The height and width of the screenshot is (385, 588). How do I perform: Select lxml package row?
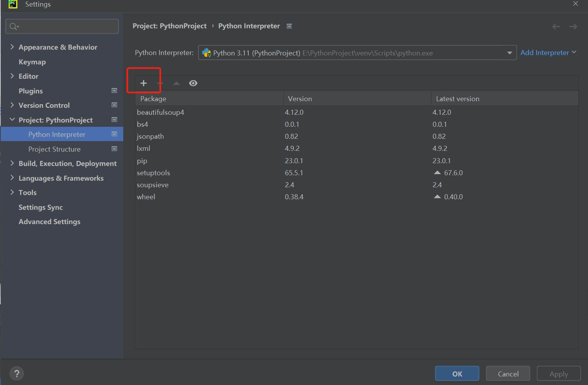click(357, 148)
